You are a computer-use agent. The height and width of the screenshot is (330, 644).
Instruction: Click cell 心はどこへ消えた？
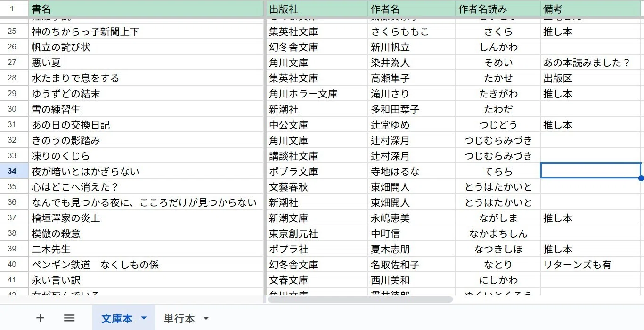pos(146,187)
